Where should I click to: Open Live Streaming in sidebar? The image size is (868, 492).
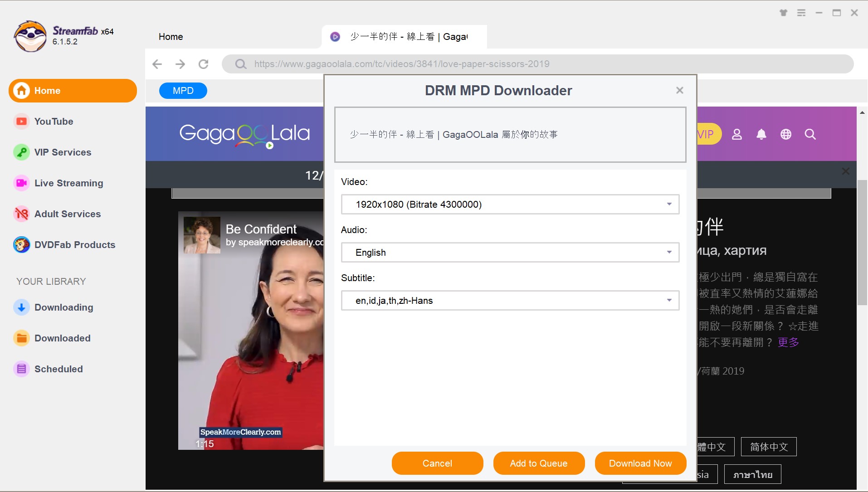tap(68, 183)
